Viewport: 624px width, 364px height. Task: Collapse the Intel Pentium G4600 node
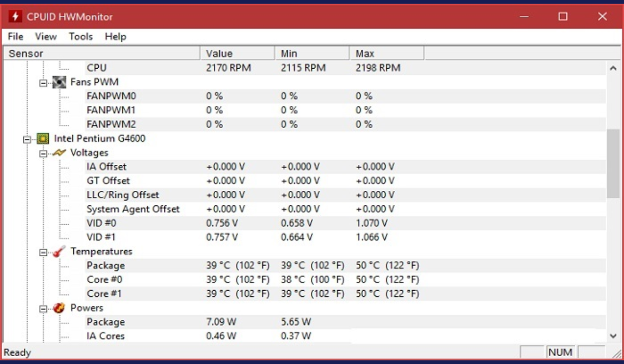(26, 139)
